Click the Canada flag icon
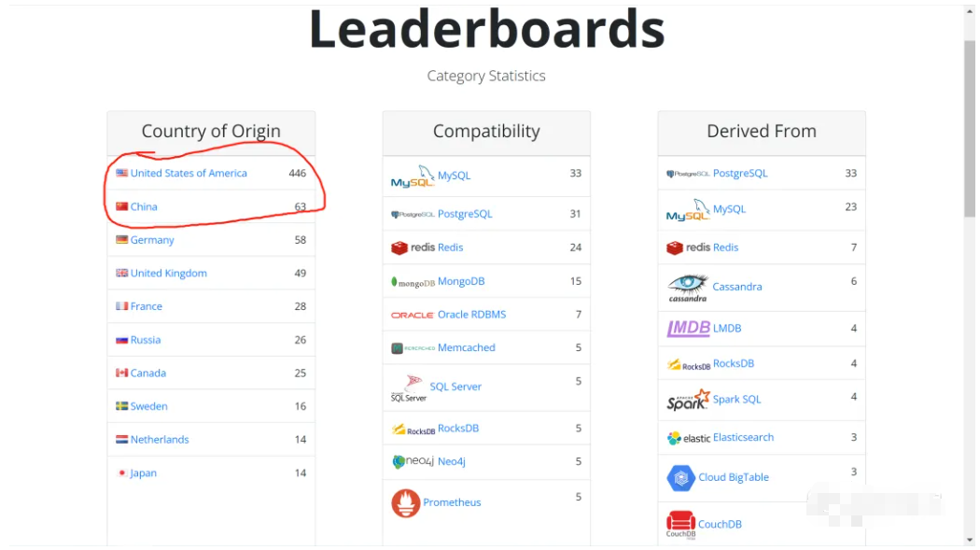This screenshot has width=980, height=550. point(122,374)
